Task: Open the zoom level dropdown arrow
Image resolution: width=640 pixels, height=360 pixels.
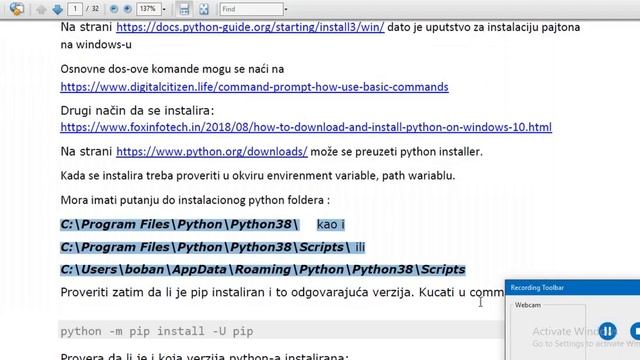Action: coord(164,9)
